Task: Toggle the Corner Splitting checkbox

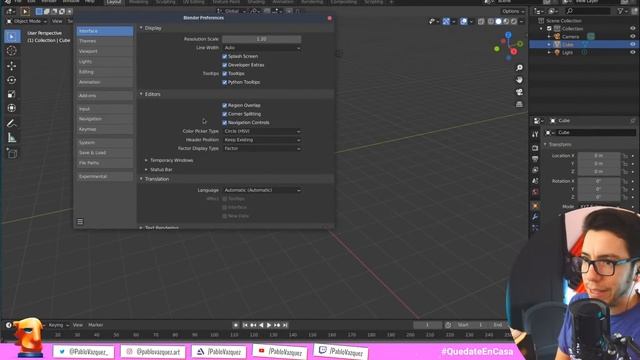Action: (x=224, y=114)
